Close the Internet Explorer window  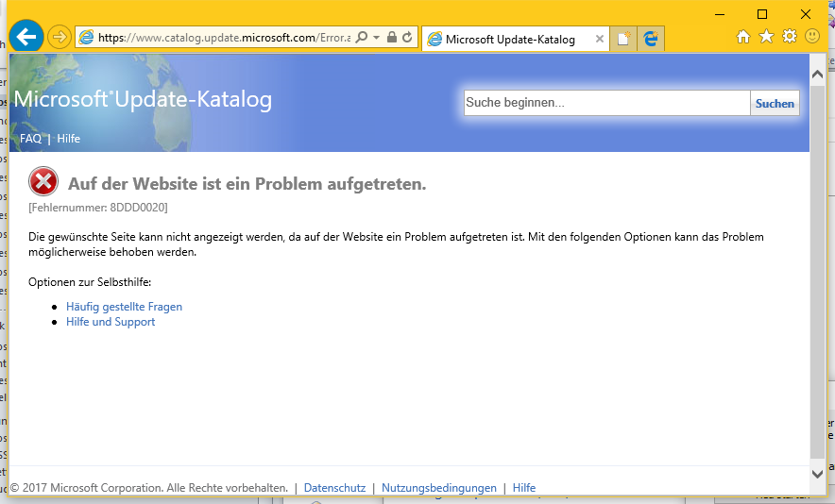[805, 14]
